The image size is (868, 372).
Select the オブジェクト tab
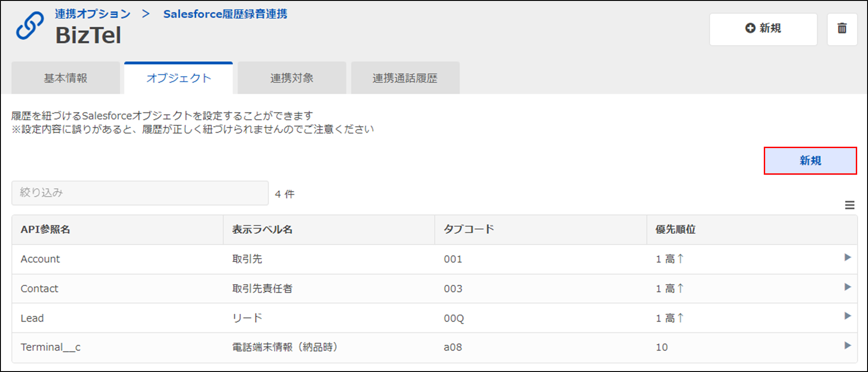coord(179,78)
